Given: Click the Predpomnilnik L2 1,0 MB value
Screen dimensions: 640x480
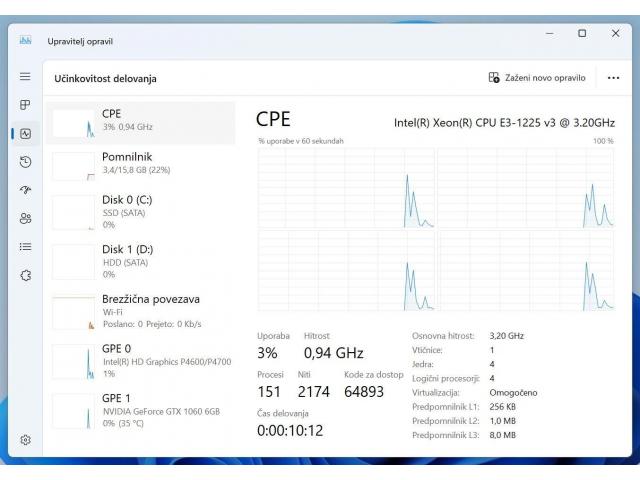Looking at the screenshot, I should coord(502,421).
